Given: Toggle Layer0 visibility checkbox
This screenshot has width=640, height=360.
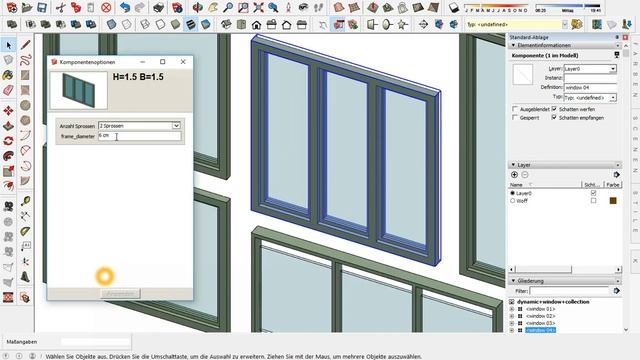Looking at the screenshot, I should pyautogui.click(x=593, y=193).
